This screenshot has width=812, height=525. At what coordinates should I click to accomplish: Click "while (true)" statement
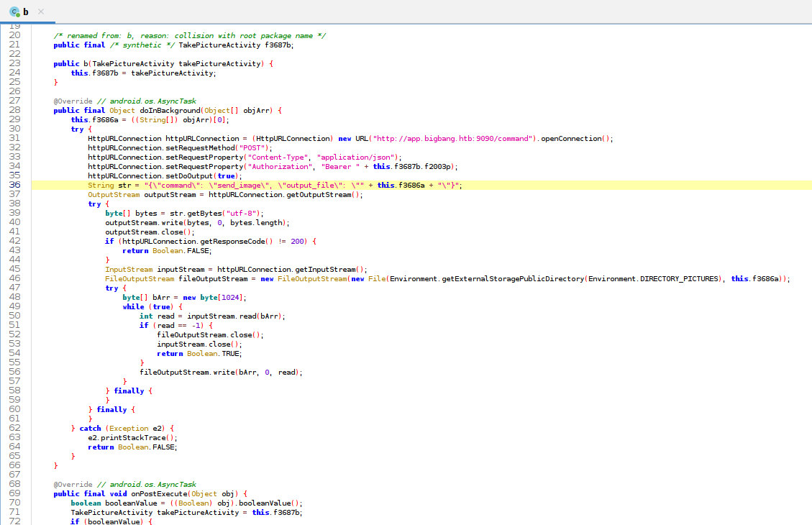click(x=148, y=307)
